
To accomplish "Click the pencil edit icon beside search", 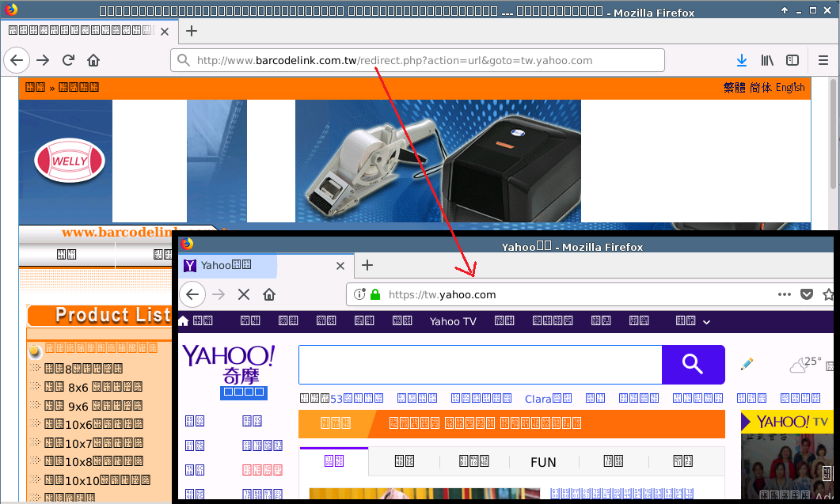I will pyautogui.click(x=747, y=364).
